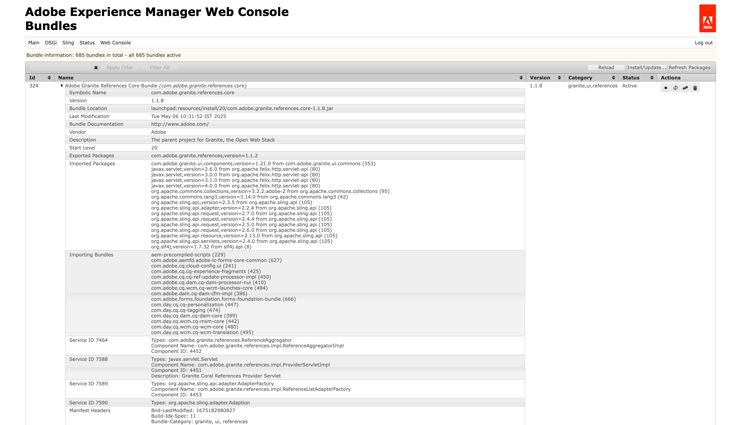
Task: Select Start Level value 20
Action: click(154, 148)
